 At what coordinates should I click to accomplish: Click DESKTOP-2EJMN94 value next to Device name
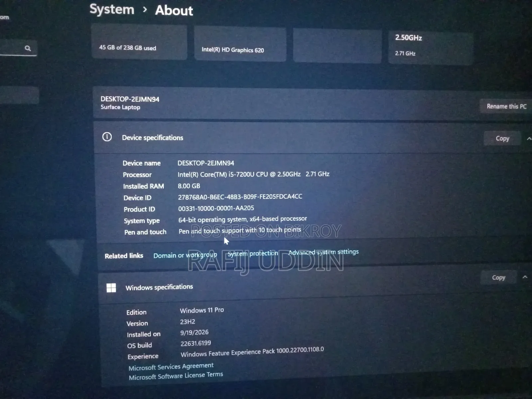coord(206,163)
